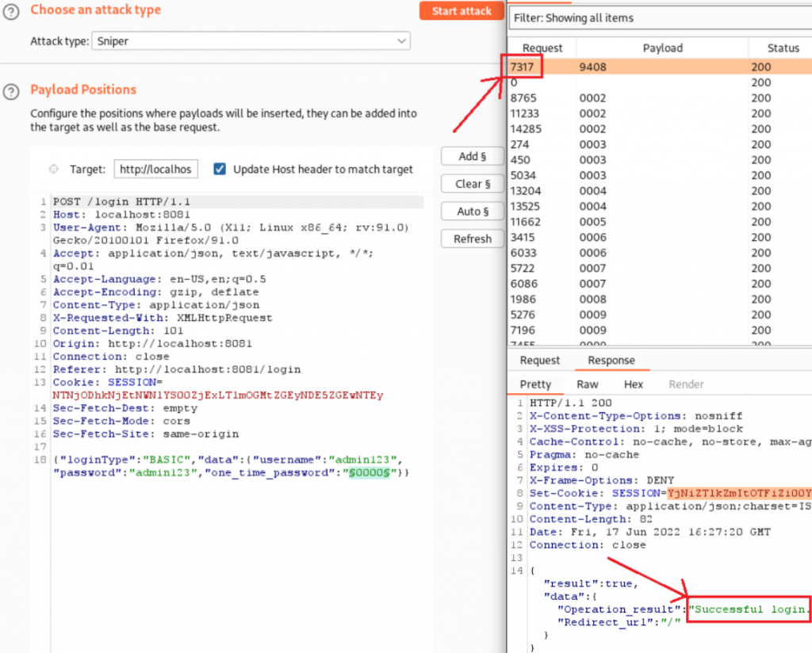Click the Add § button

click(473, 156)
